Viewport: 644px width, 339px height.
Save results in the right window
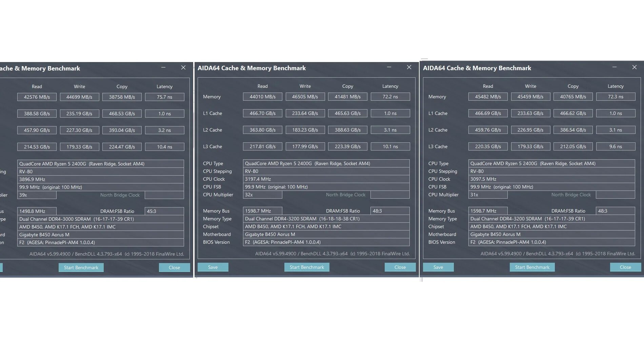coord(438,267)
